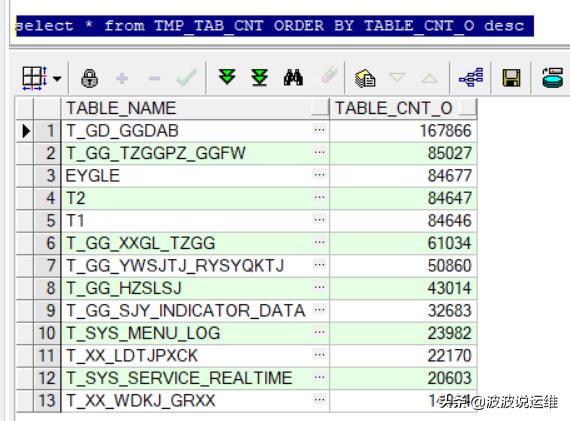570x421 pixels.
Task: Click the fetch last page arrow icon
Action: pos(260,77)
